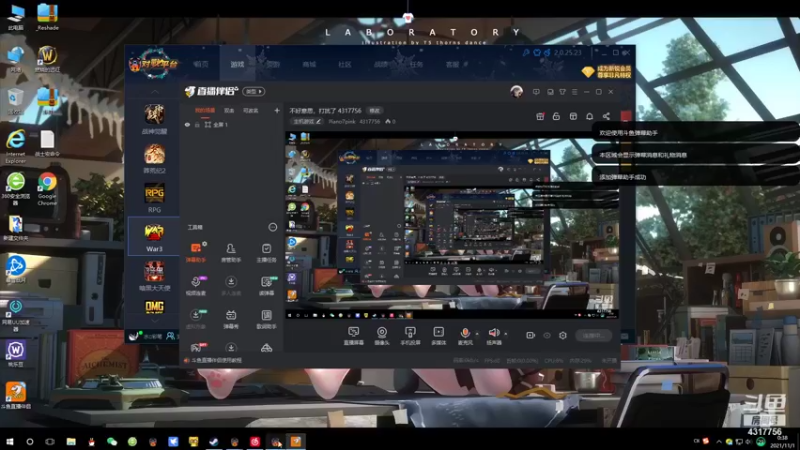Open the platform customer service tab
800x450 pixels.
pyautogui.click(x=453, y=64)
